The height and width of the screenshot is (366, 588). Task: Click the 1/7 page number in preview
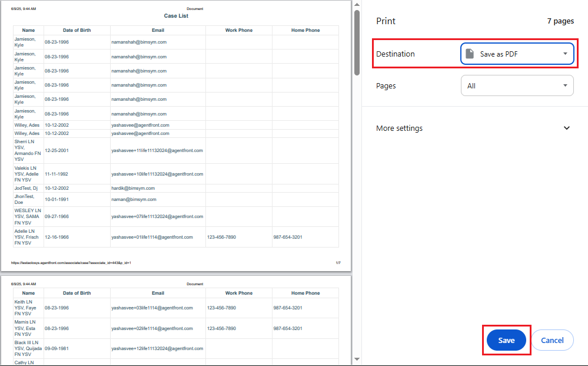pos(338,263)
